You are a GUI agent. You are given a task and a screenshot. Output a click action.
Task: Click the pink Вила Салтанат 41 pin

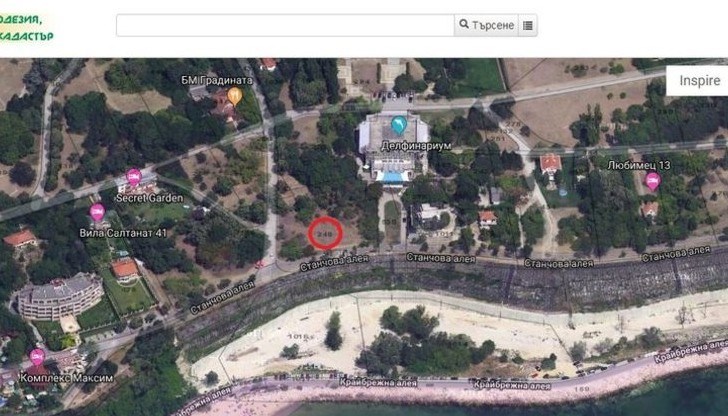click(x=98, y=213)
